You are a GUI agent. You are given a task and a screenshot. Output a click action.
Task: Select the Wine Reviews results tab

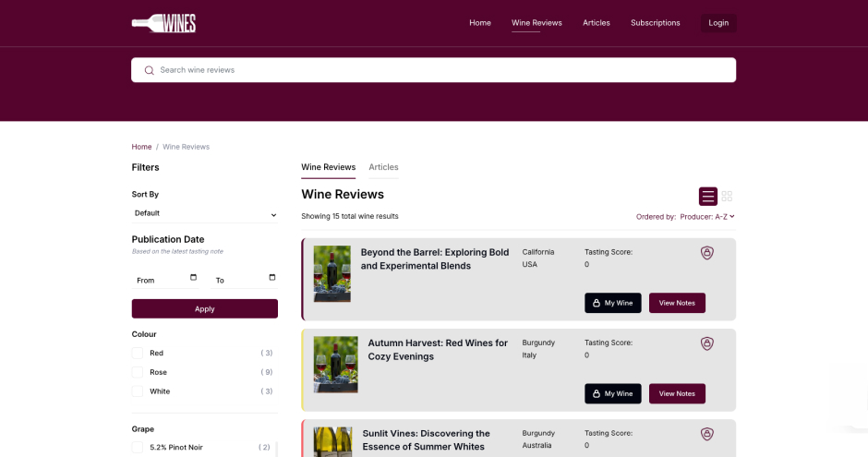[328, 167]
